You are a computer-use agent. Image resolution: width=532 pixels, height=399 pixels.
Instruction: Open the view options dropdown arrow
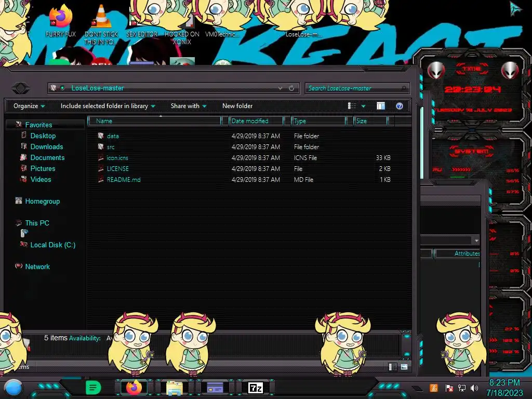tap(363, 106)
